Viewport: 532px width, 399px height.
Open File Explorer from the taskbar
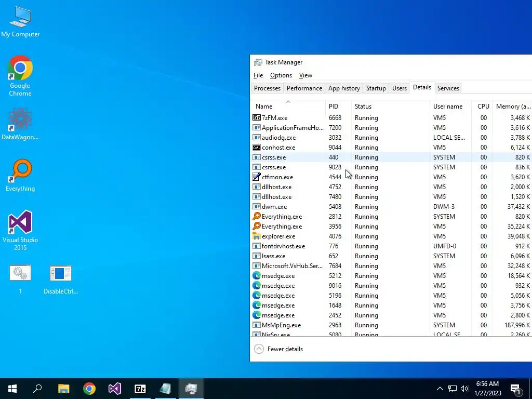[63, 389]
